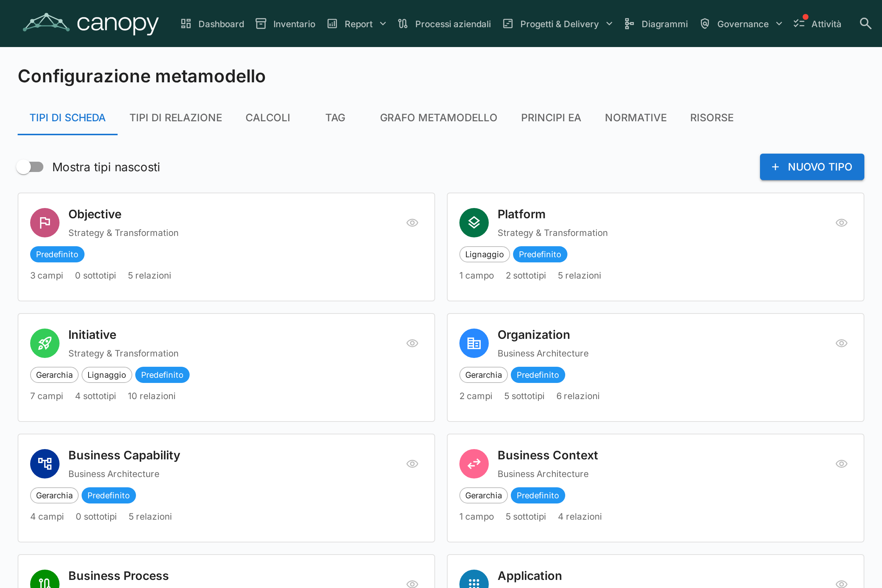
Task: Select the Tag tab
Action: (x=335, y=118)
